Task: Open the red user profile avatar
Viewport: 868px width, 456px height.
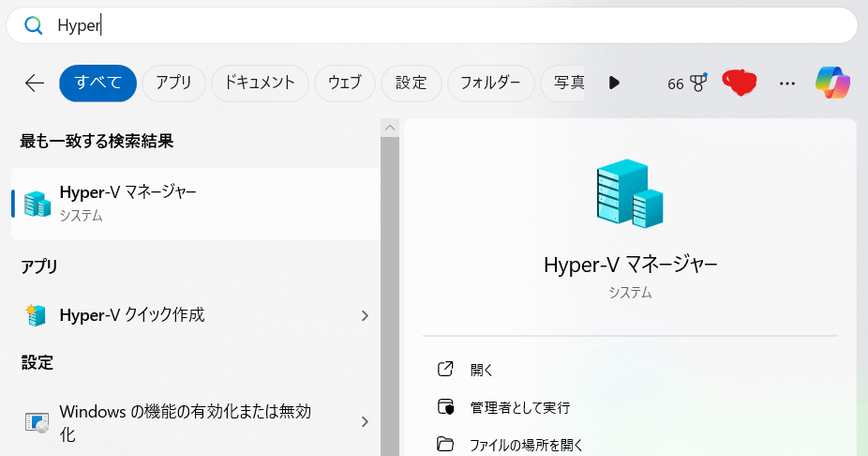Action: pyautogui.click(x=740, y=84)
